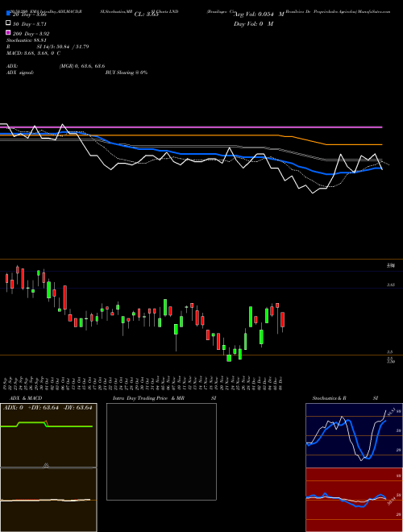Select the '200 Day = 3.92' label
This screenshot has width=403, height=532.
pos(31,34)
